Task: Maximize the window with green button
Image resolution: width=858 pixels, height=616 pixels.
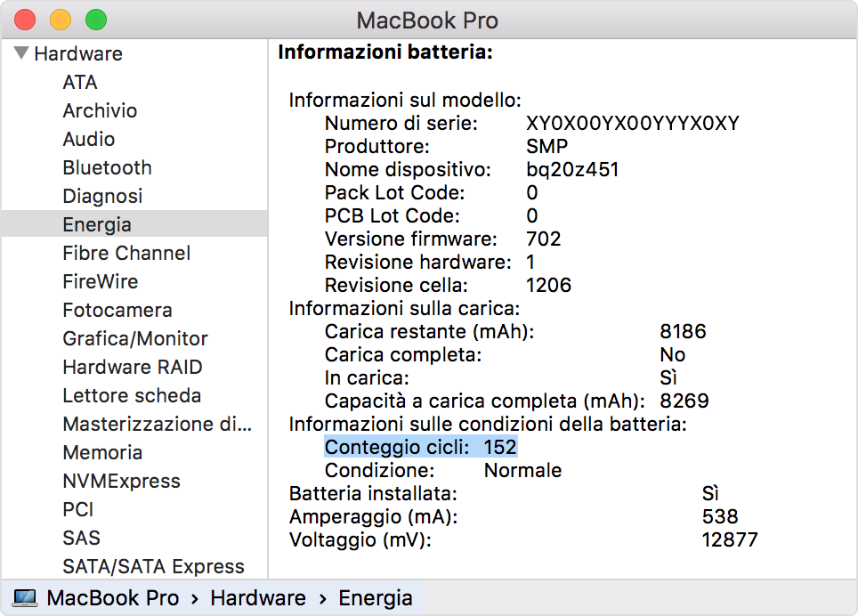Action: [96, 20]
